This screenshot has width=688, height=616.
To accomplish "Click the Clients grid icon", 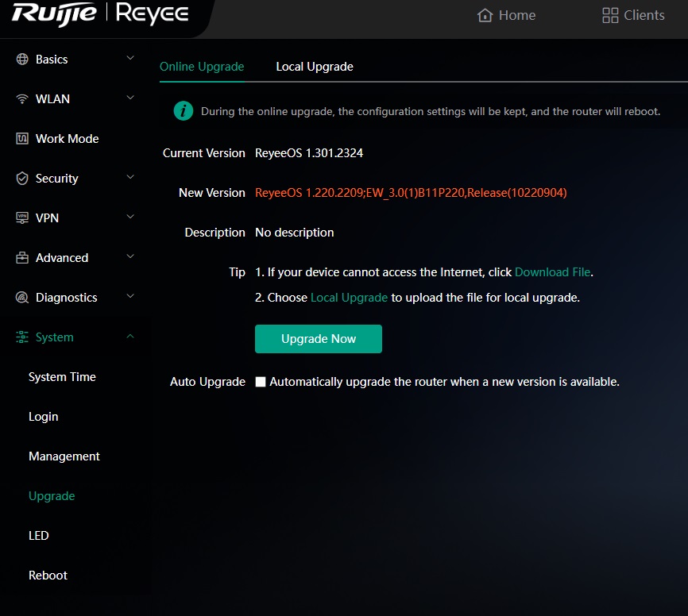I will (x=610, y=15).
